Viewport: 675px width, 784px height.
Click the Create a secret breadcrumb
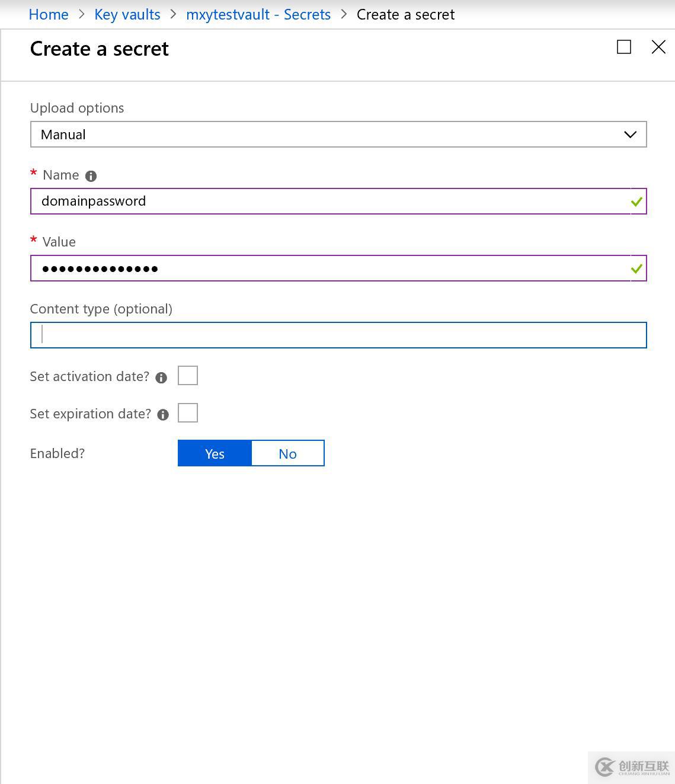[x=405, y=15]
